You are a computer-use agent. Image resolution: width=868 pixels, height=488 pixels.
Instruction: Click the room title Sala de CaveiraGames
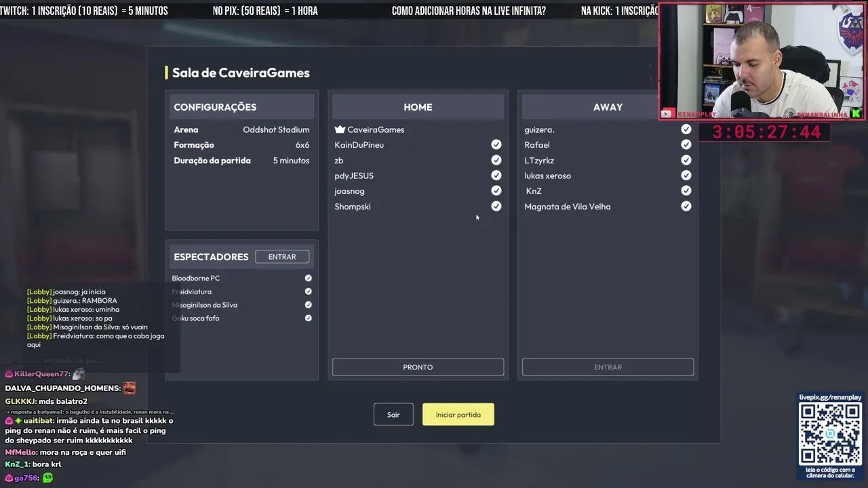coord(241,73)
